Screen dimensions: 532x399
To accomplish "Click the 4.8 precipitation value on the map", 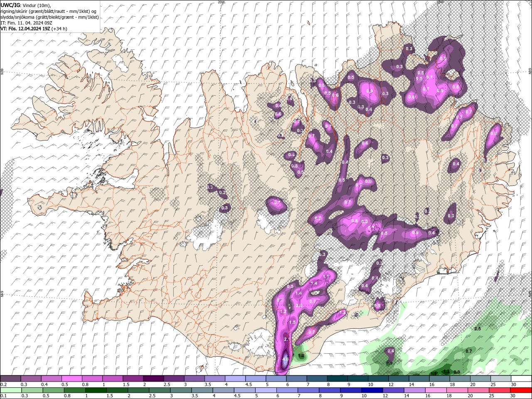I will (285, 359).
